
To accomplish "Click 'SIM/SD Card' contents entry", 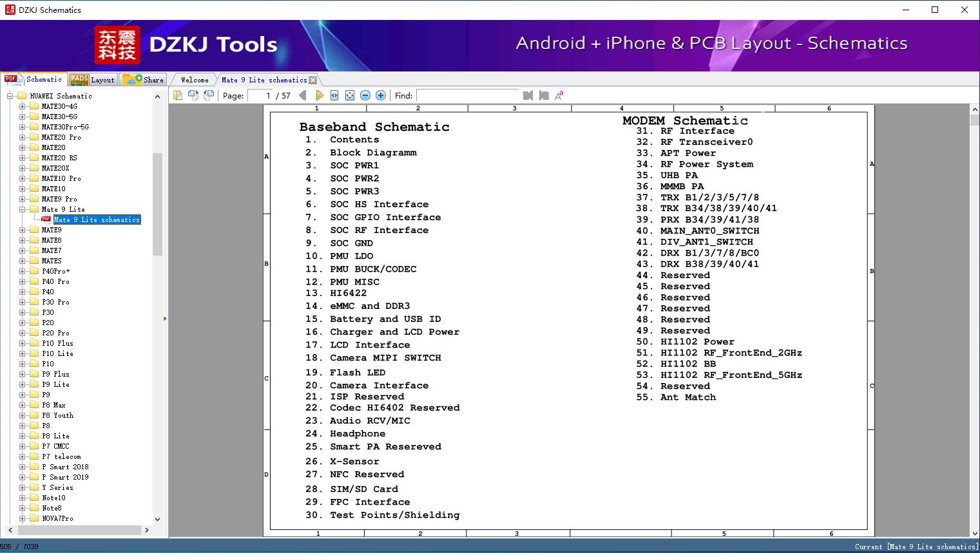I will point(352,489).
